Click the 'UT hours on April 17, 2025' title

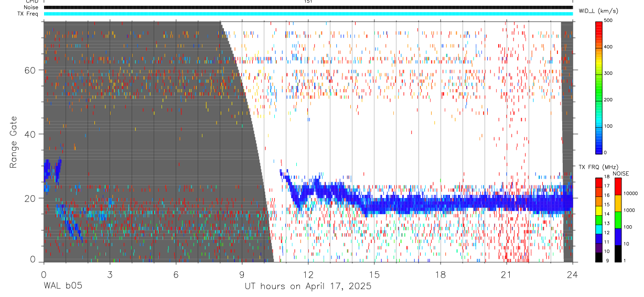point(308,287)
